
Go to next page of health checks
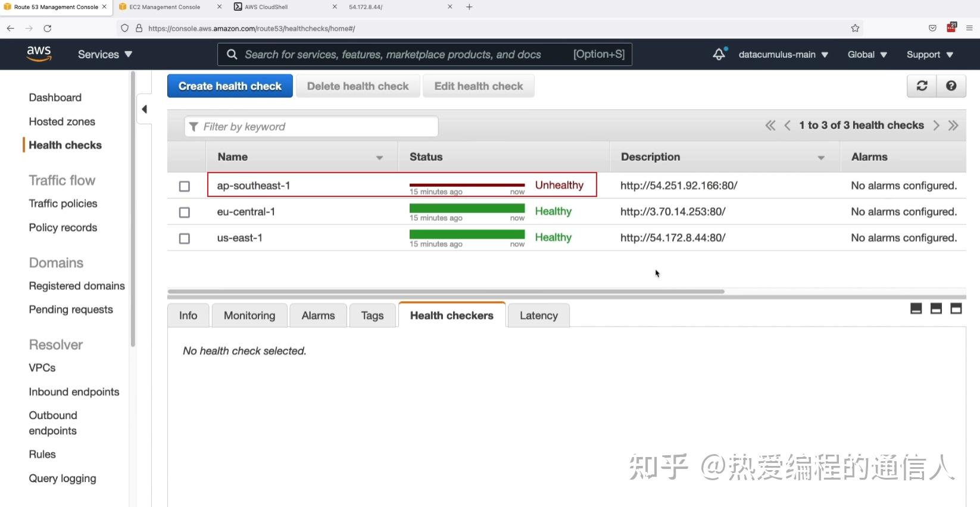tap(937, 125)
